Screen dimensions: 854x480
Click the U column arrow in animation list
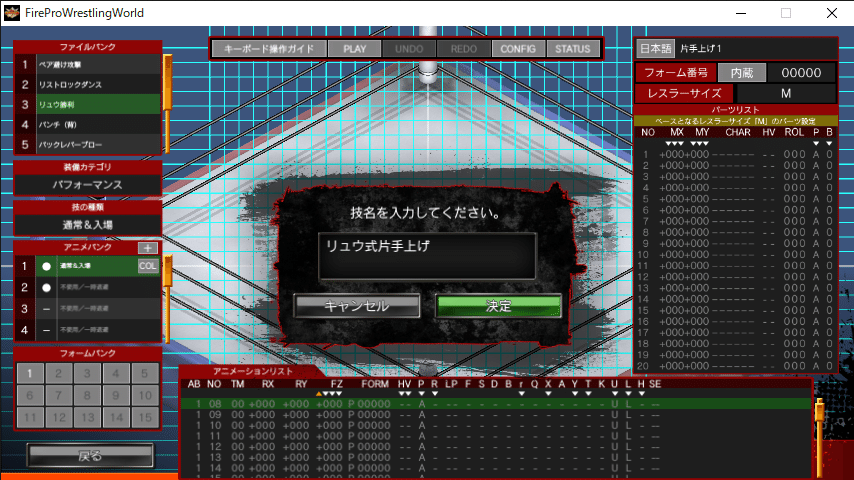tap(614, 393)
